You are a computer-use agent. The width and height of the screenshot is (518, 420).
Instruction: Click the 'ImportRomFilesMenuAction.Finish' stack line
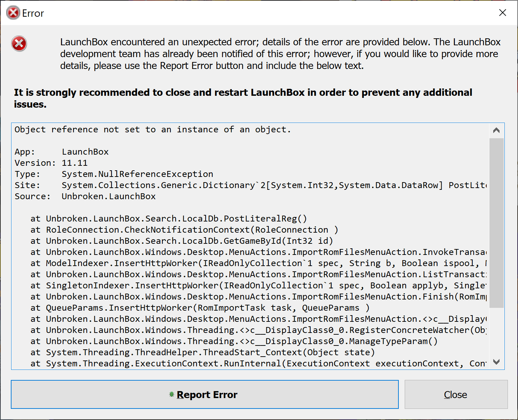coord(259,297)
